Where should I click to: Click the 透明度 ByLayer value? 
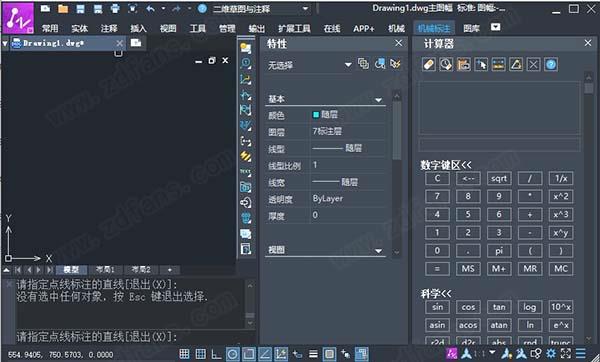328,199
